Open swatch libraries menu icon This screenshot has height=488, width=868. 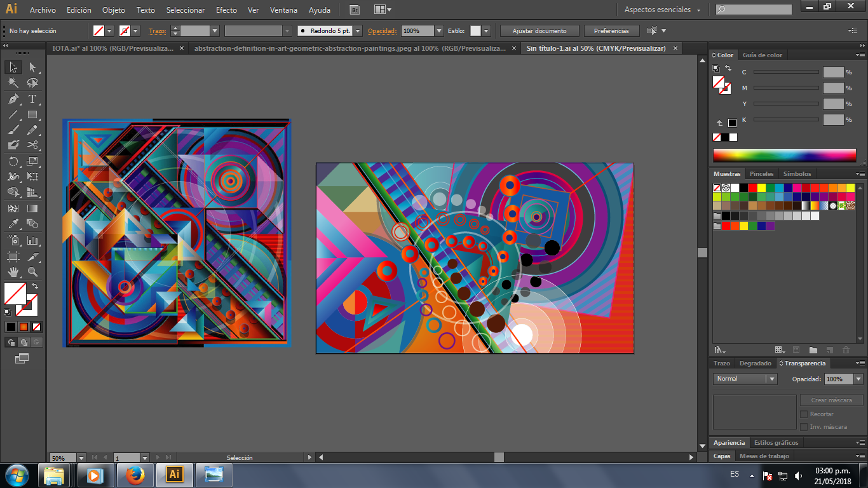coord(719,350)
